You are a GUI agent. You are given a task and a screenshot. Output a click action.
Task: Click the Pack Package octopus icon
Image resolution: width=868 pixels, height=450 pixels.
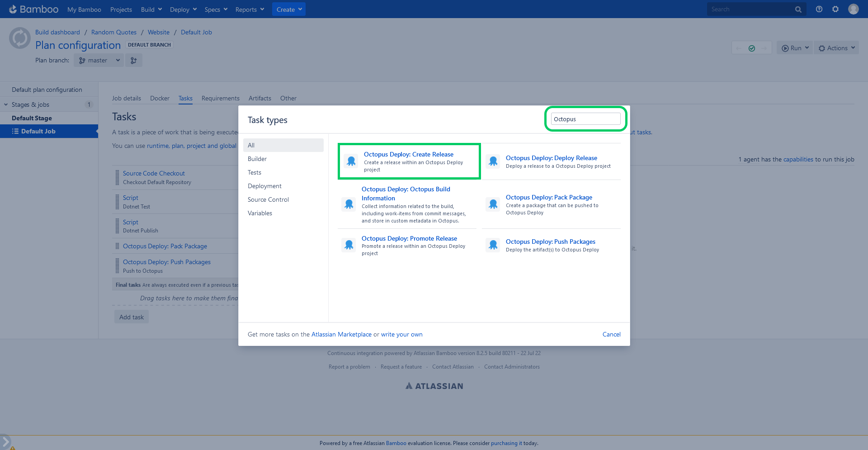point(493,204)
